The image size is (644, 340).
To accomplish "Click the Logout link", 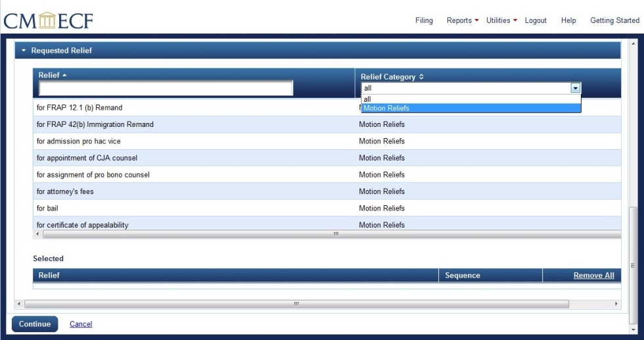I will click(536, 20).
